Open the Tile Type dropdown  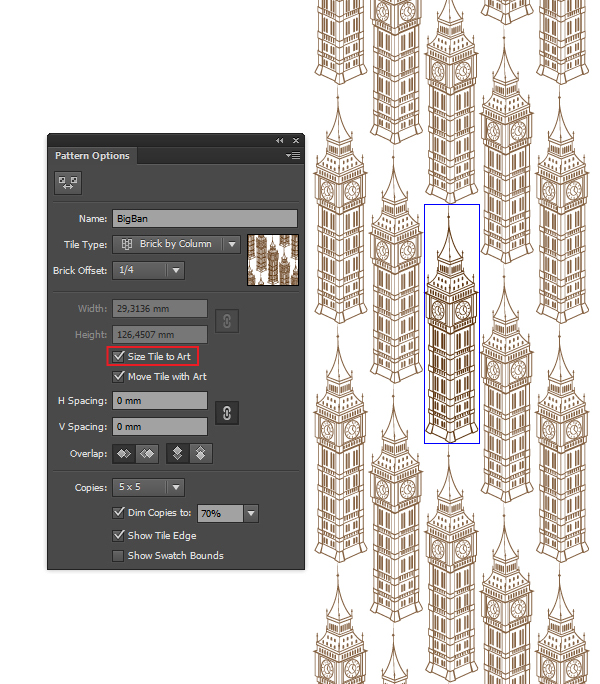(x=176, y=244)
